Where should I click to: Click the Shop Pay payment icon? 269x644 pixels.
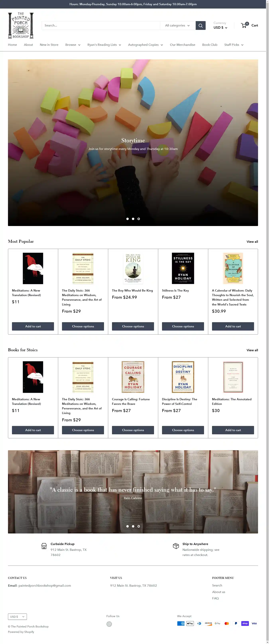pos(245,623)
